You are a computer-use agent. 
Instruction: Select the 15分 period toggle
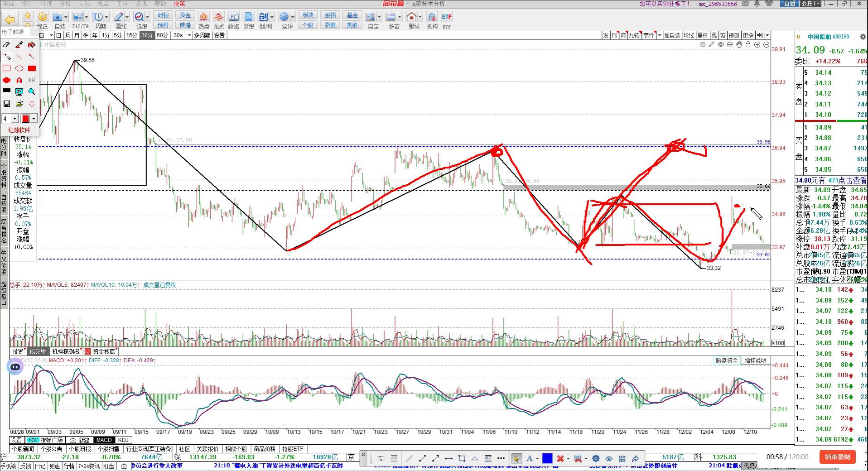pos(132,35)
